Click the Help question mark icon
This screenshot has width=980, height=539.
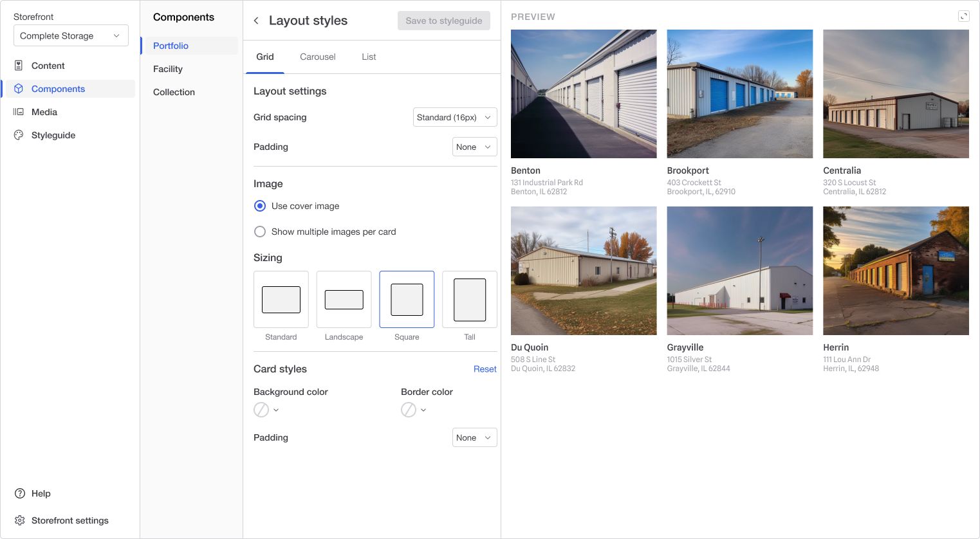coord(20,493)
